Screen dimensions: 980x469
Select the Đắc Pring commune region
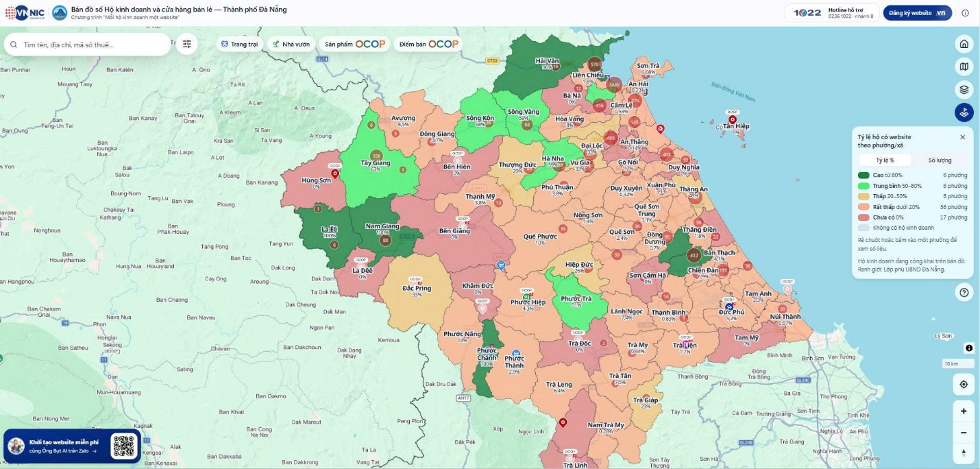pos(417,289)
